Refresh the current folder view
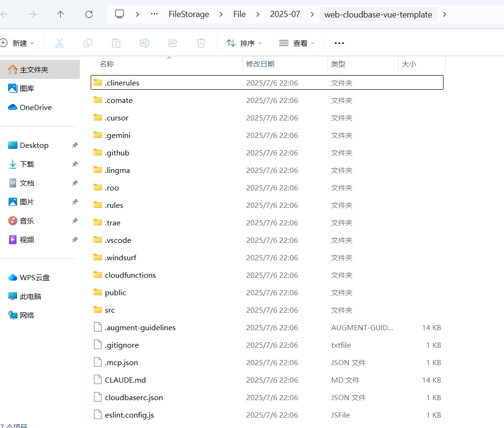 [x=89, y=14]
